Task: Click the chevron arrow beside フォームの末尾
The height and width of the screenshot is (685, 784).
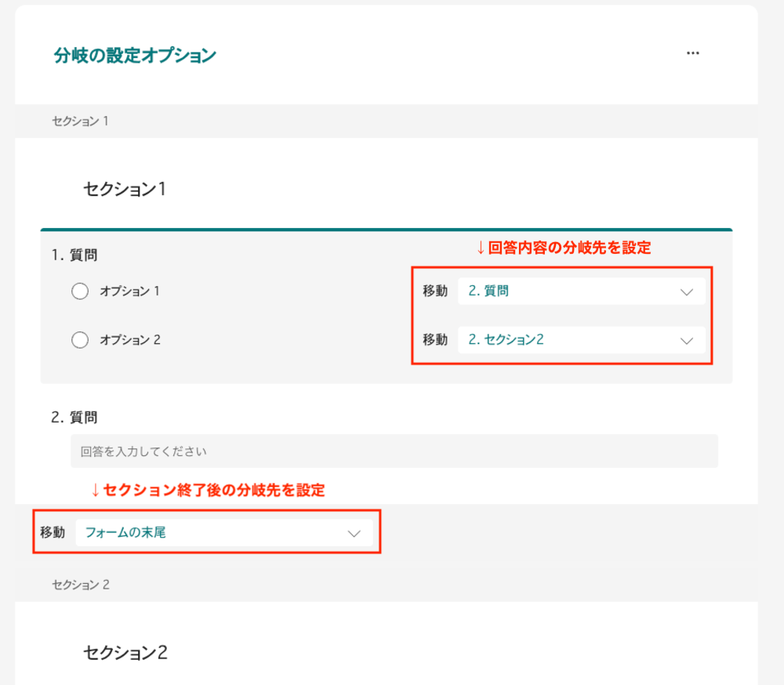Action: [354, 533]
